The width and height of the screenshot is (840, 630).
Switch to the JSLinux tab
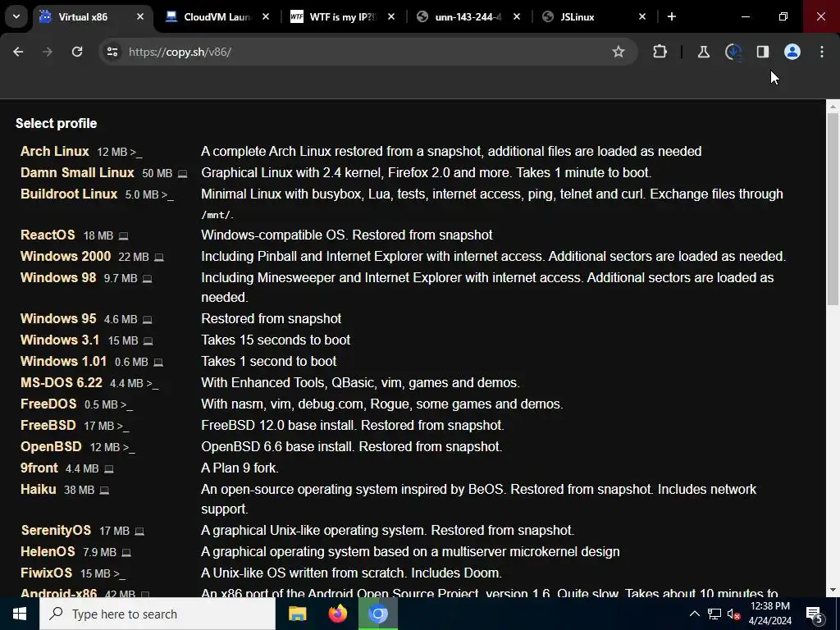[594, 17]
